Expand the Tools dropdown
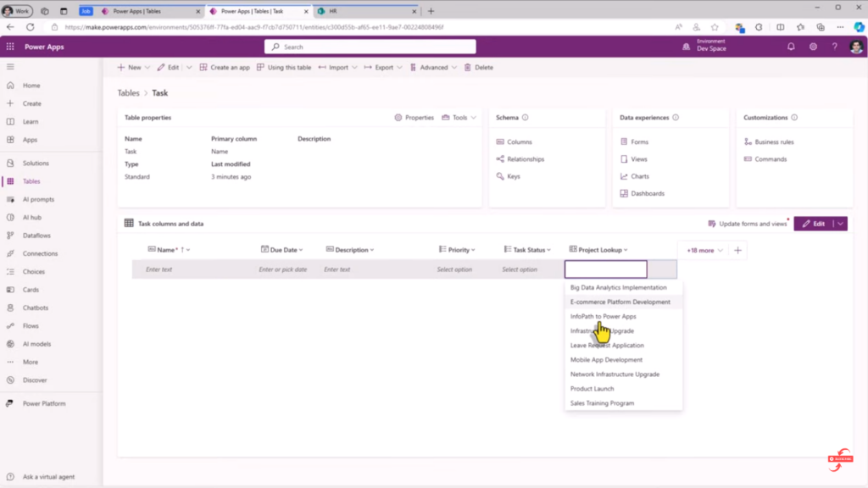The width and height of the screenshot is (868, 488). tap(473, 117)
